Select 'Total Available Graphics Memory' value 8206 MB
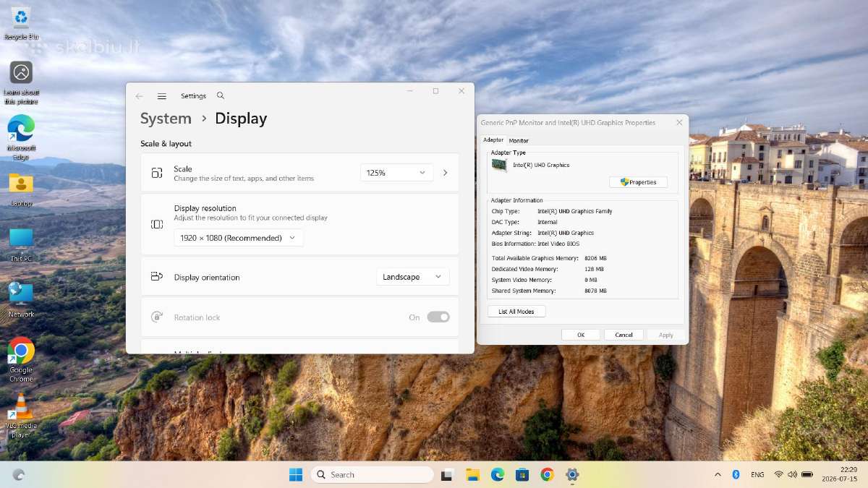The image size is (868, 488). pyautogui.click(x=595, y=258)
